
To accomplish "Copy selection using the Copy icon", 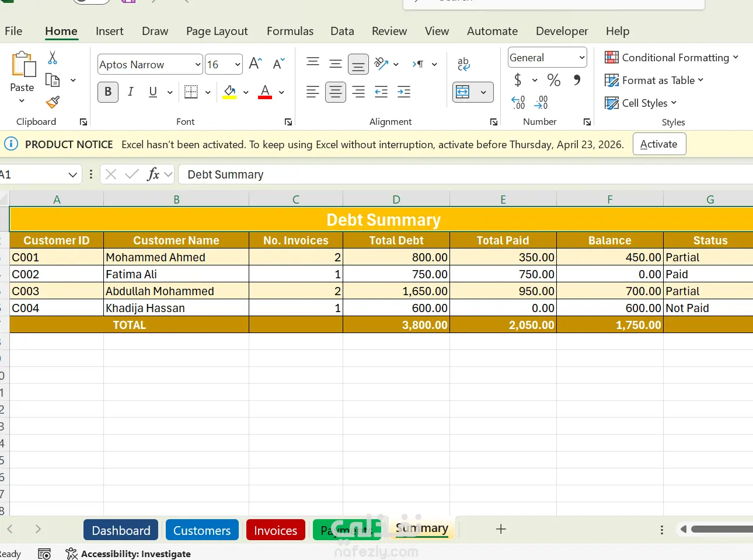I will coord(53,80).
